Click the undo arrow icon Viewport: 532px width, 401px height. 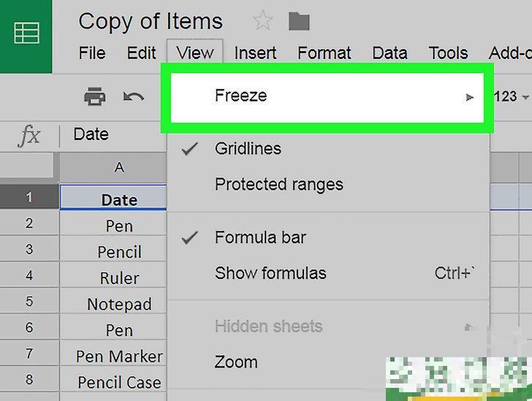[133, 96]
